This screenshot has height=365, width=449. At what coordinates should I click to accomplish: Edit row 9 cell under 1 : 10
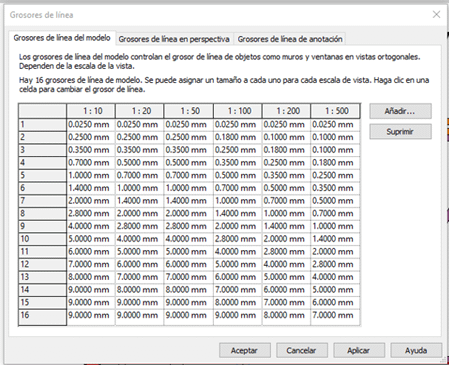[91, 226]
